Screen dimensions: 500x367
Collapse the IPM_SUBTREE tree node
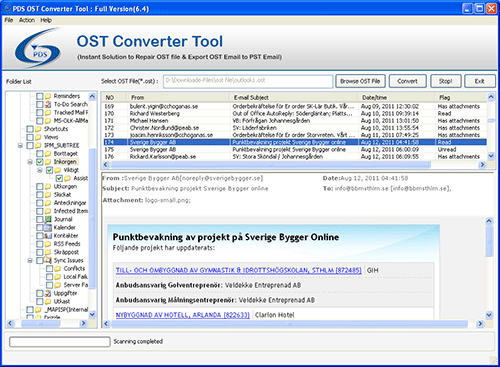(20, 145)
